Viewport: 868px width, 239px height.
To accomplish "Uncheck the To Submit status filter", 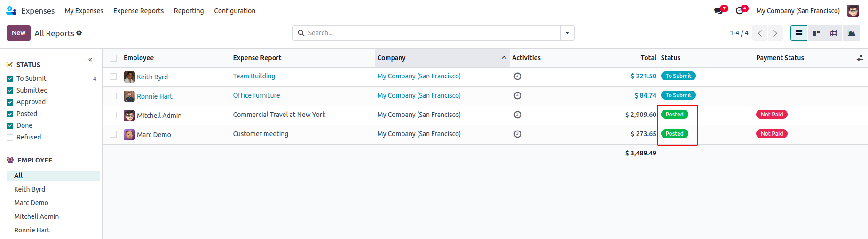I will tap(10, 79).
